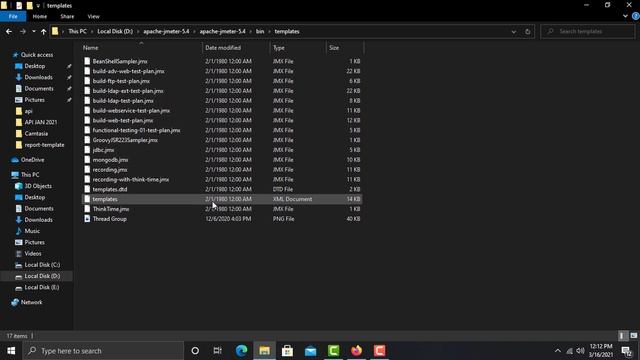Open the Camtasia folder in sidebar
This screenshot has width=640, height=360.
pos(36,133)
